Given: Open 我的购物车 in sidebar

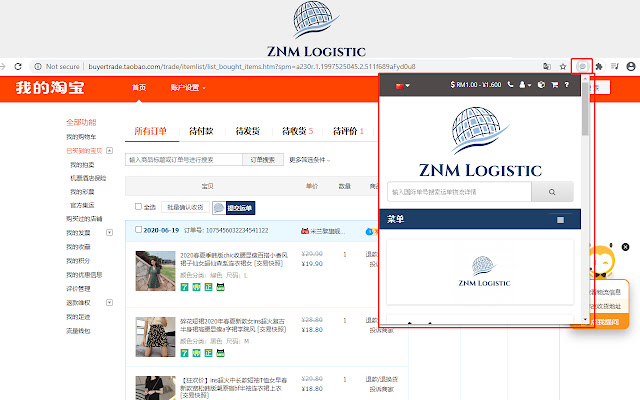Looking at the screenshot, I should point(81,137).
